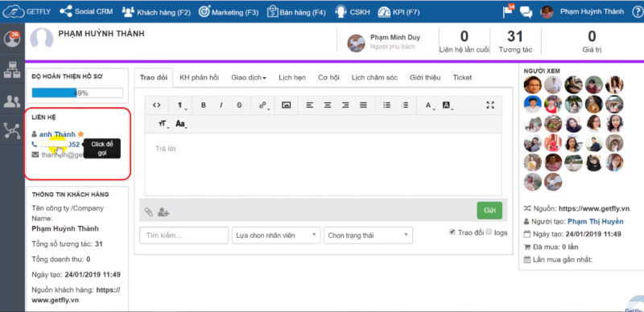Open CSKH menu
This screenshot has height=312, width=644.
click(x=353, y=12)
